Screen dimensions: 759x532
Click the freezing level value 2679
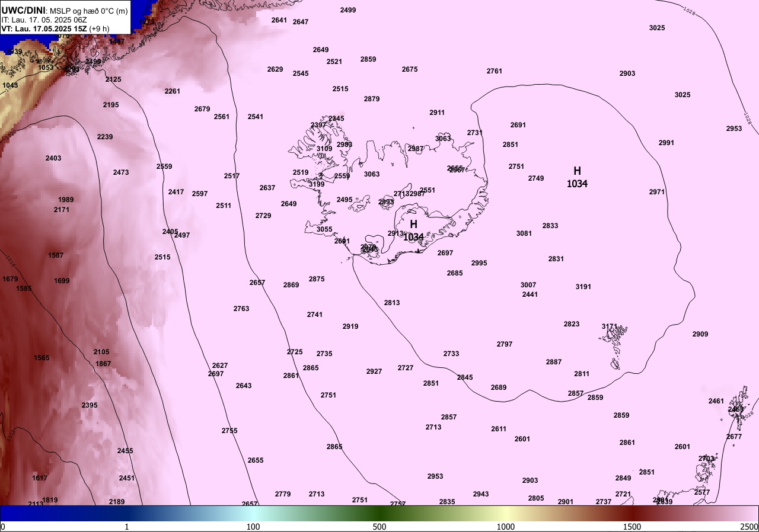[x=202, y=109]
